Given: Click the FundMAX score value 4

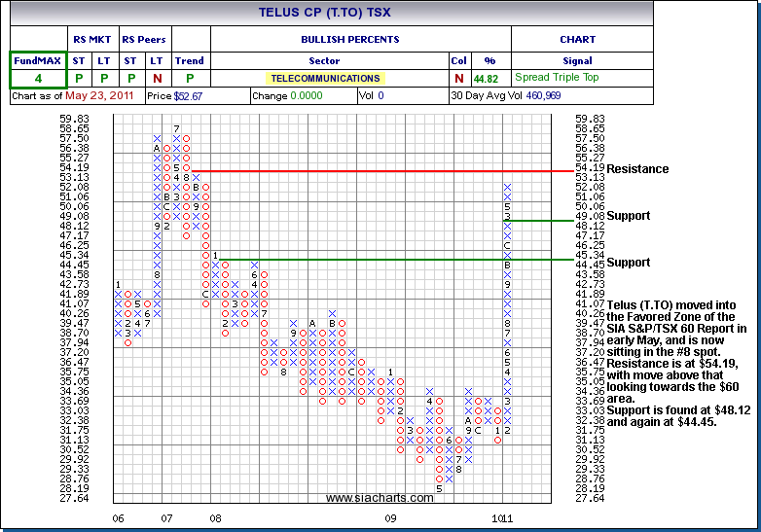Looking at the screenshot, I should 38,78.
